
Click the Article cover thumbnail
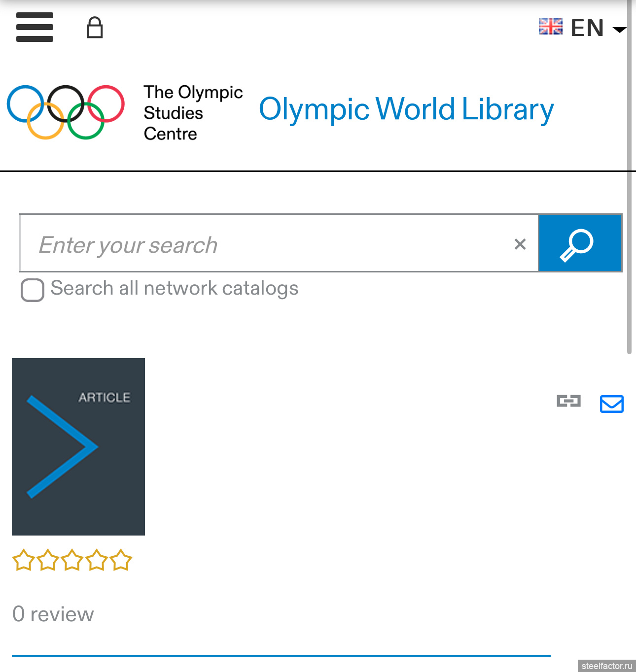click(78, 447)
